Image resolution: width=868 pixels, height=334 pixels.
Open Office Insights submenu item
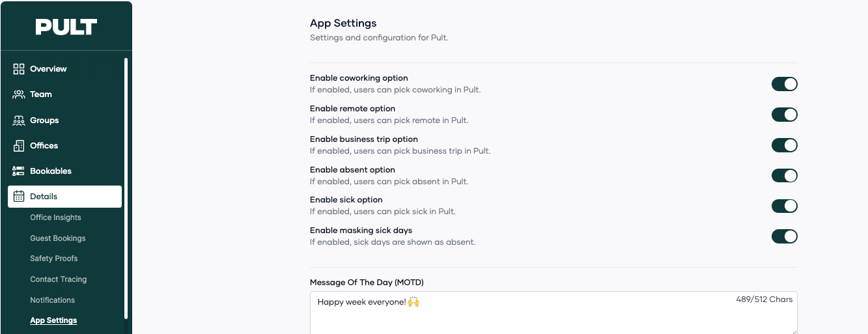pyautogui.click(x=55, y=217)
